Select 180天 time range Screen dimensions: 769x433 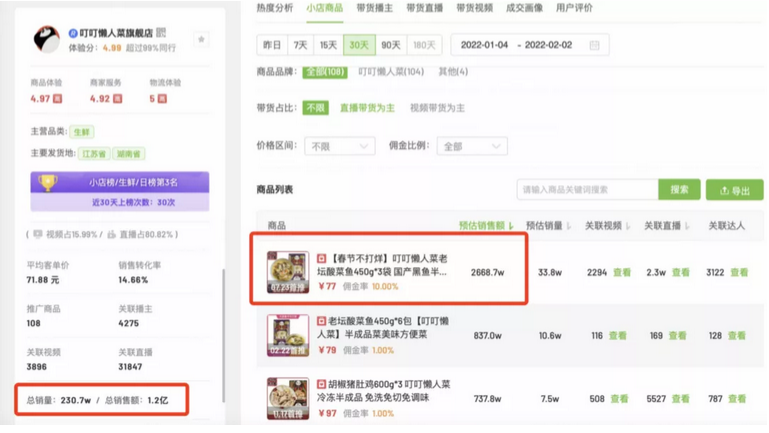click(424, 45)
